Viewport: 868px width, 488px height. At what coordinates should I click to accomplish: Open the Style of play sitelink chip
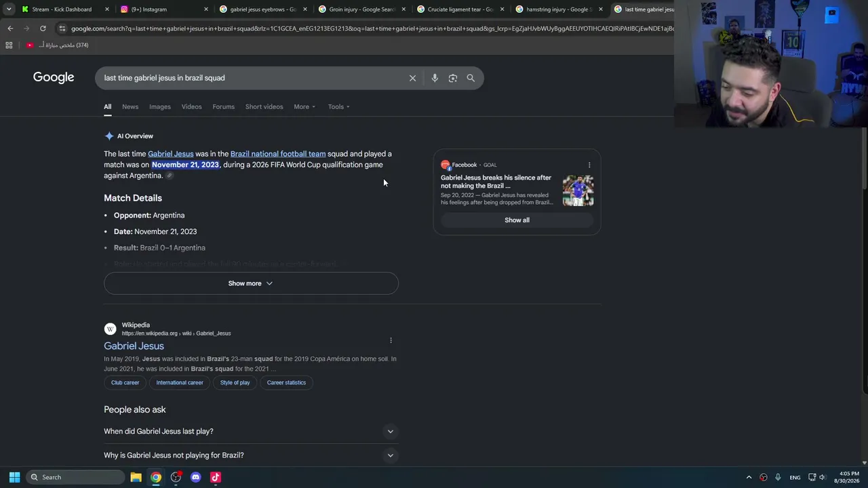235,383
